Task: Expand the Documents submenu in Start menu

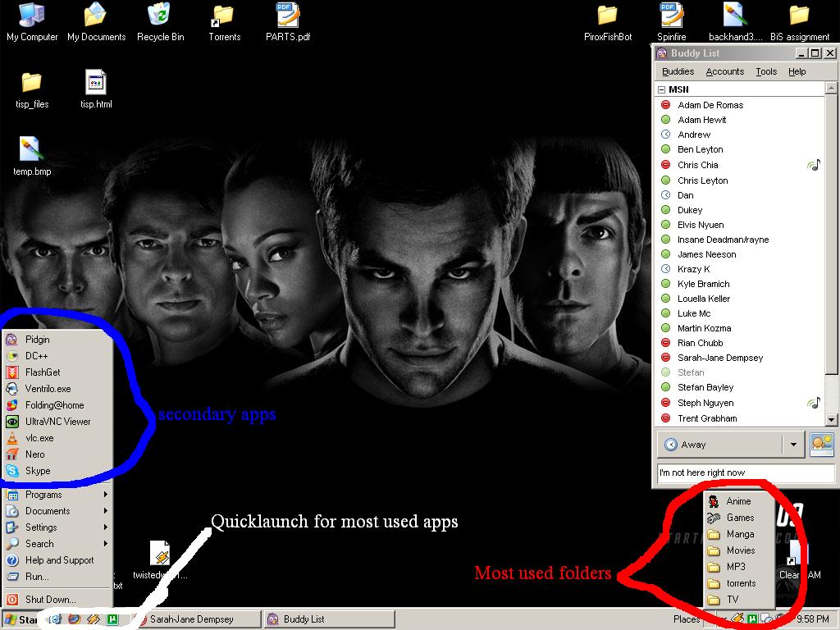Action: point(57,511)
